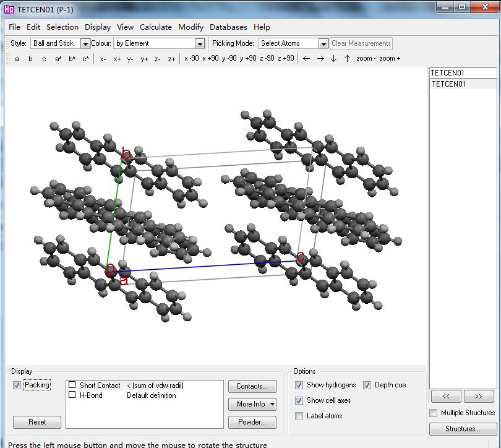Move structure down with down arrow
The width and height of the screenshot is (501, 448).
[x=333, y=59]
